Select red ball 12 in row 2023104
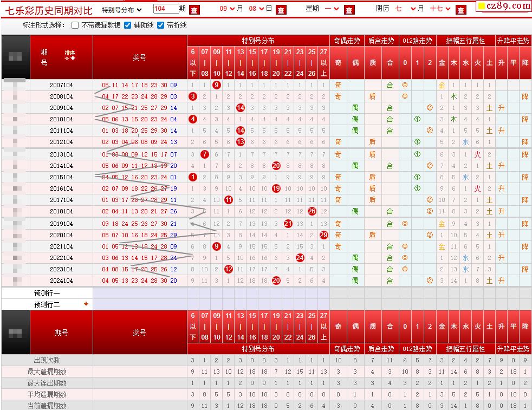 point(229,269)
